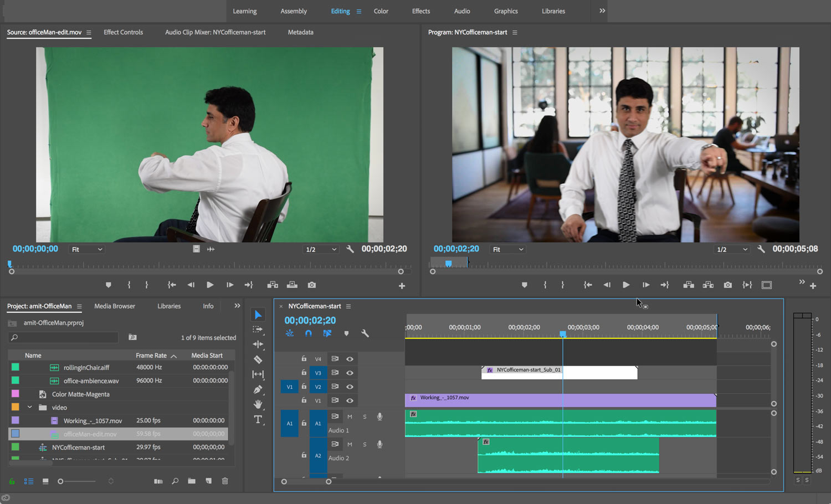Viewport: 831px width, 504px height.
Task: Select the Pen tool in the toolbar
Action: click(258, 389)
